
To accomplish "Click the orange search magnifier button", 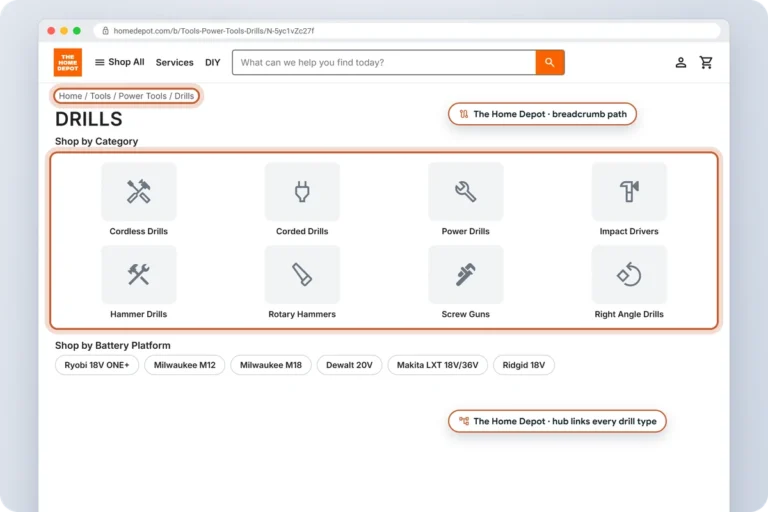I will [550, 62].
